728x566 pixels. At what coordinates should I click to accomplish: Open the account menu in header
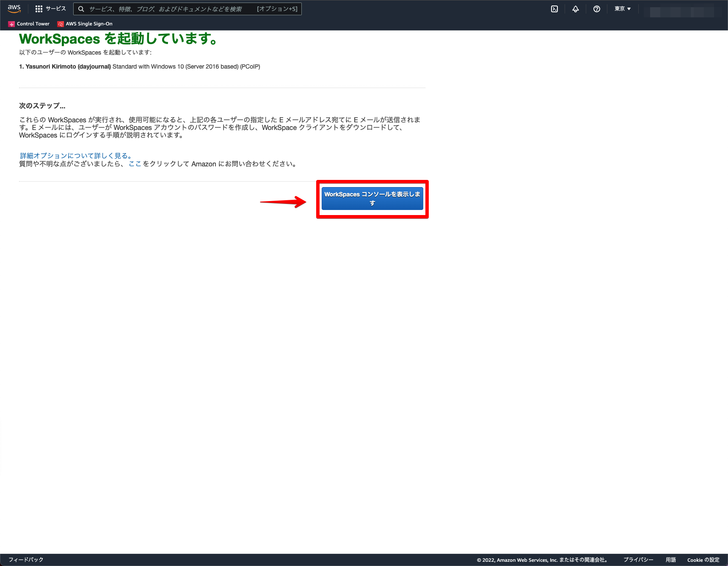pyautogui.click(x=682, y=12)
